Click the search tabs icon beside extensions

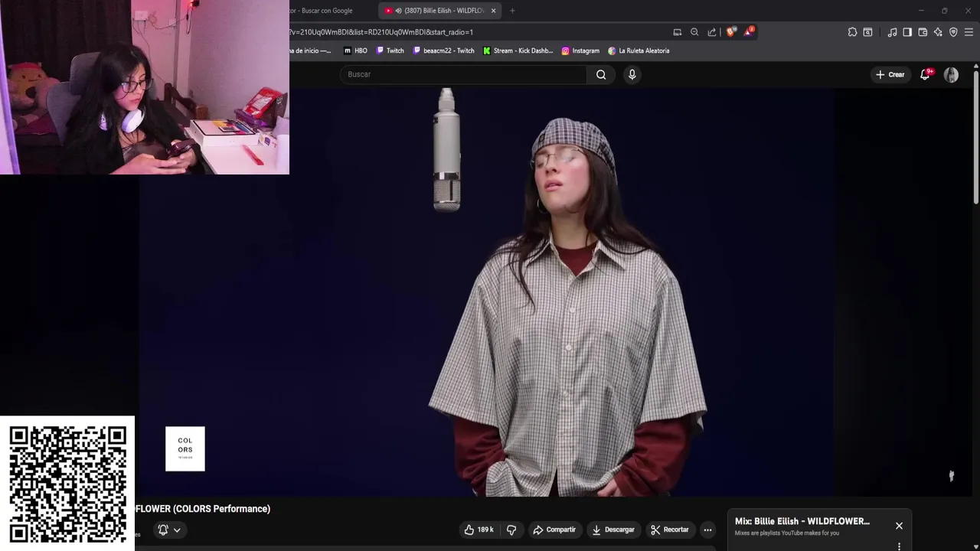pos(867,32)
